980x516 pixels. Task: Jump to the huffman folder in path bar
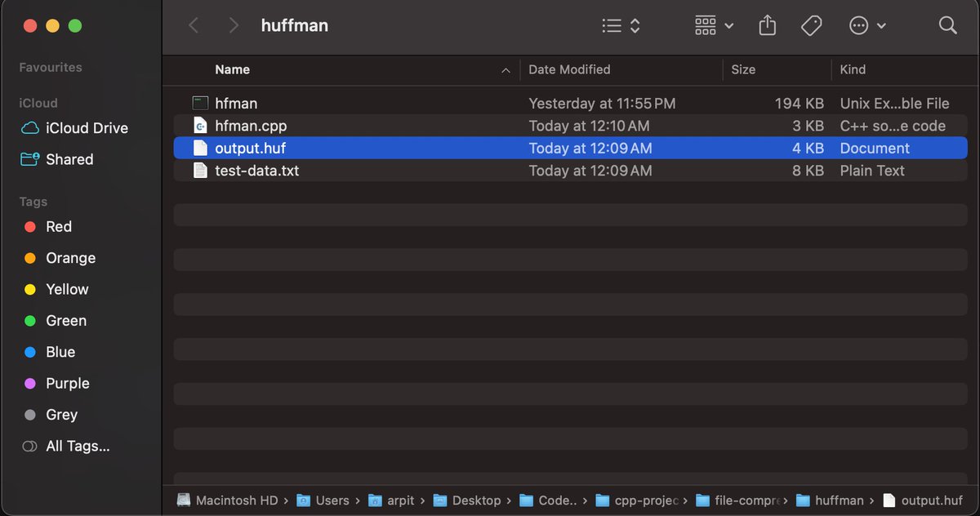click(x=830, y=500)
